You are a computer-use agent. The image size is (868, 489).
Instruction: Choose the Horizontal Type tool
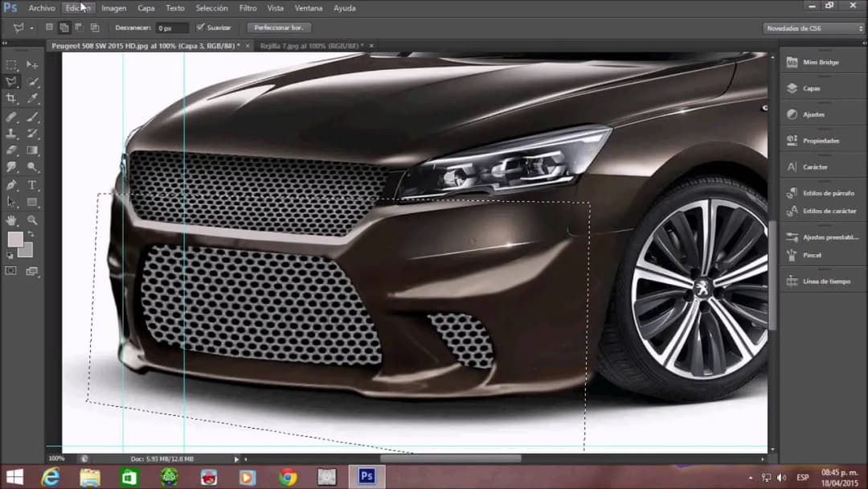32,186
